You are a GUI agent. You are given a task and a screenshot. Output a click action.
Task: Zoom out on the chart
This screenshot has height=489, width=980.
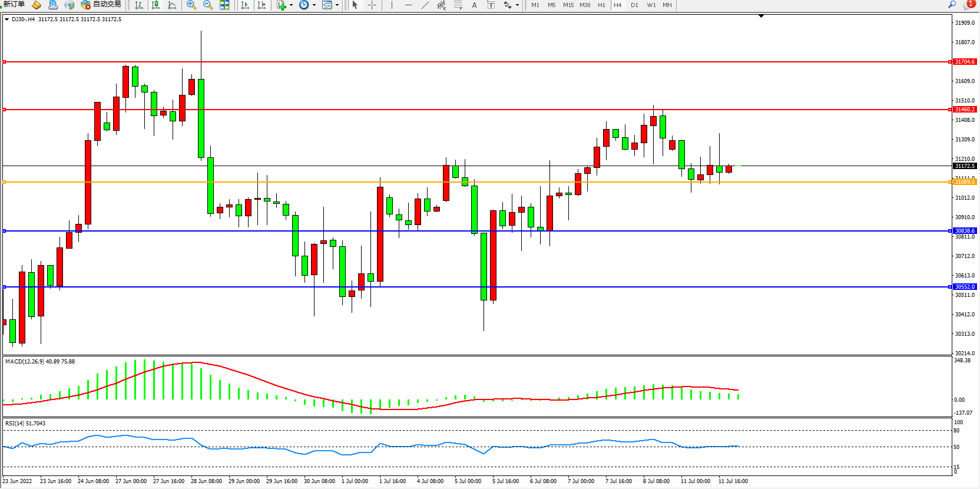pyautogui.click(x=208, y=5)
